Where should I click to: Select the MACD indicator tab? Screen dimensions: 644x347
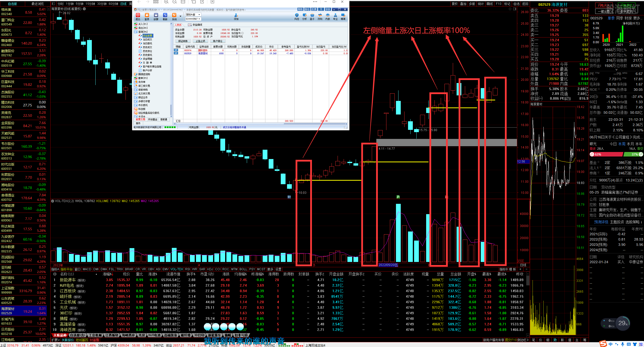87,269
